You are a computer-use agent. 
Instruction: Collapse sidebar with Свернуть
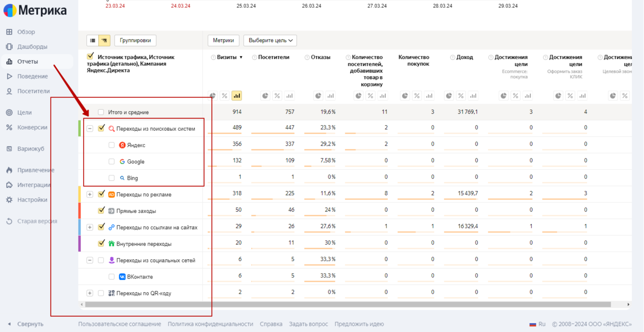25,324
